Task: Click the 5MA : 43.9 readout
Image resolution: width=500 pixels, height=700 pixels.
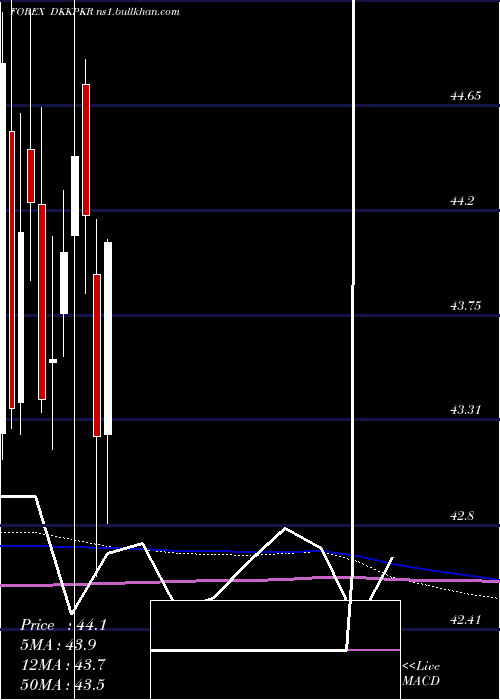Action: (58, 645)
